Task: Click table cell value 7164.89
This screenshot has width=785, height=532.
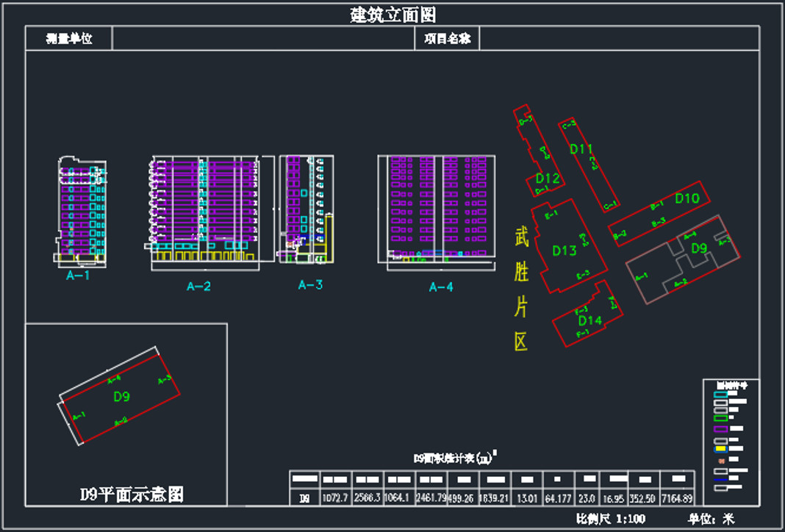Action: click(678, 498)
